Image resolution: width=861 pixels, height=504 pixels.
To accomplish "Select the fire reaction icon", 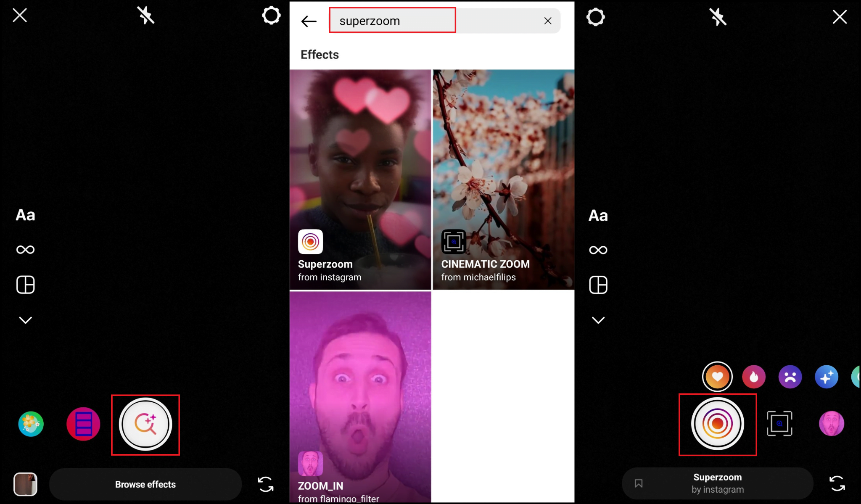I will 755,376.
